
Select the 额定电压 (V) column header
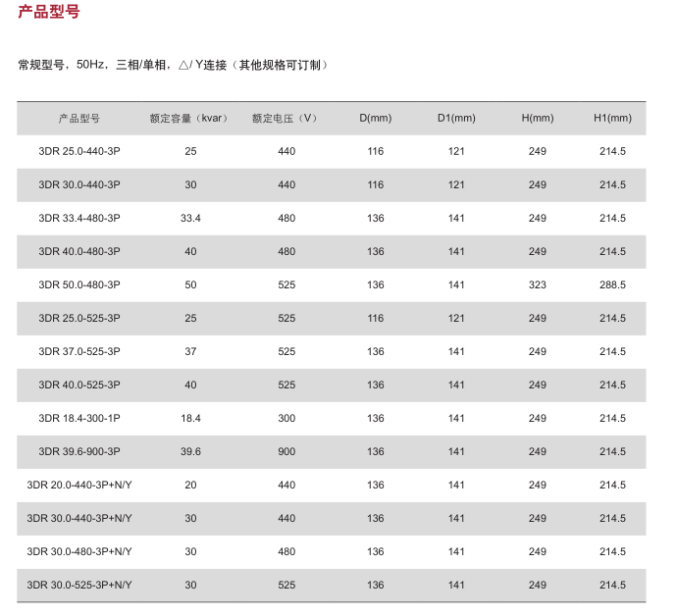286,119
